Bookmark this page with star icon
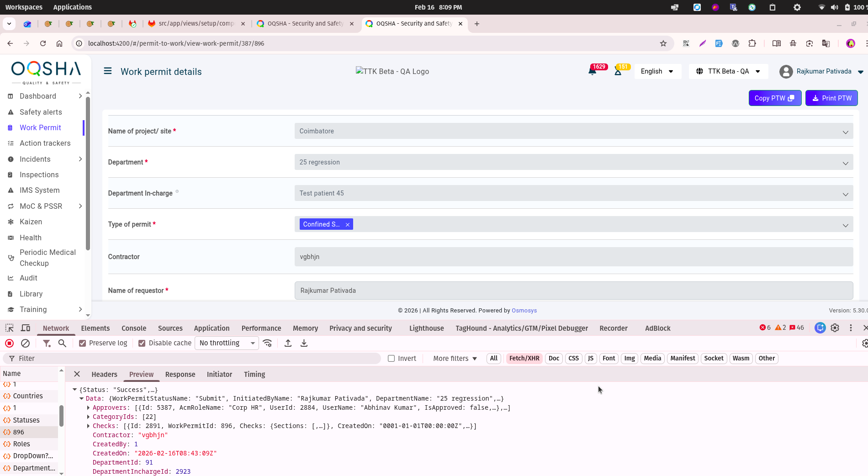This screenshot has width=868, height=476. [663, 43]
